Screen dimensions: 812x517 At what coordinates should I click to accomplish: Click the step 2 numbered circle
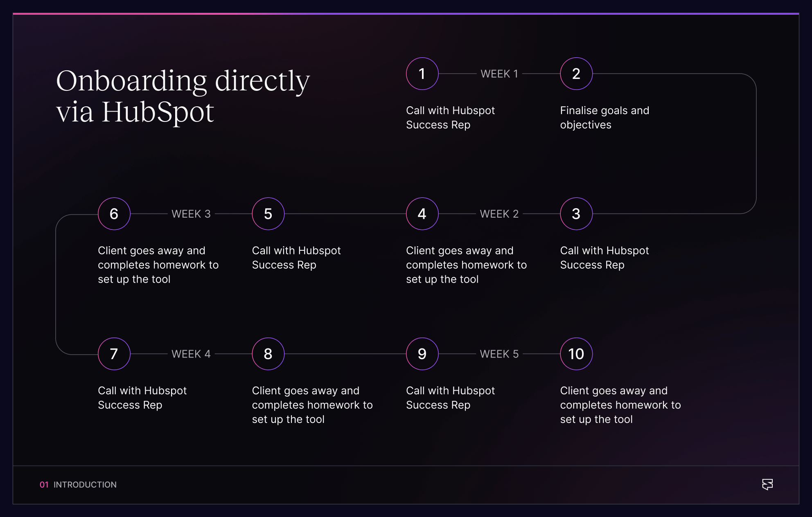(x=576, y=74)
